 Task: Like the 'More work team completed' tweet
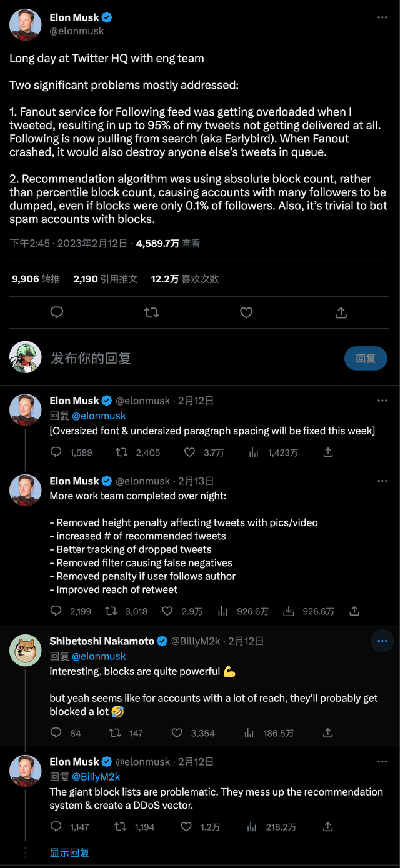click(167, 611)
